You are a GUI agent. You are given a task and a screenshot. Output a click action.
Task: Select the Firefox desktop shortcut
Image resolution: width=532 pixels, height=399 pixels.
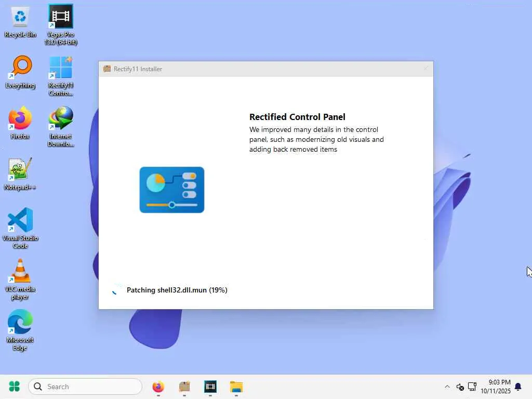20,123
